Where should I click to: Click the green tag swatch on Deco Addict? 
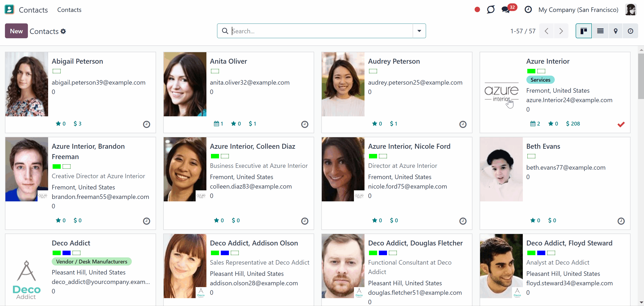coord(56,253)
